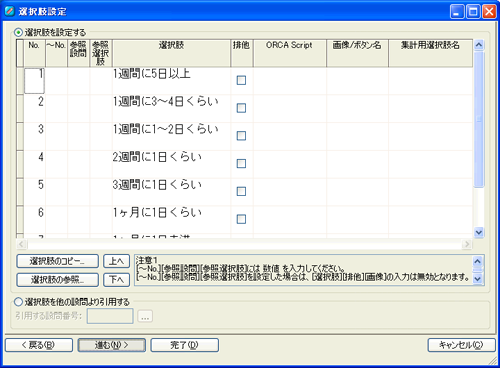Click No. cell of row 3

click(34, 136)
